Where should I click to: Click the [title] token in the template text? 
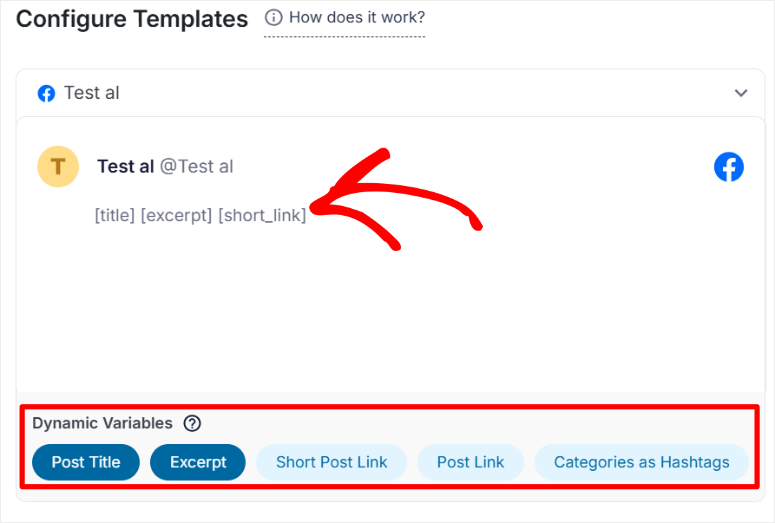[114, 215]
